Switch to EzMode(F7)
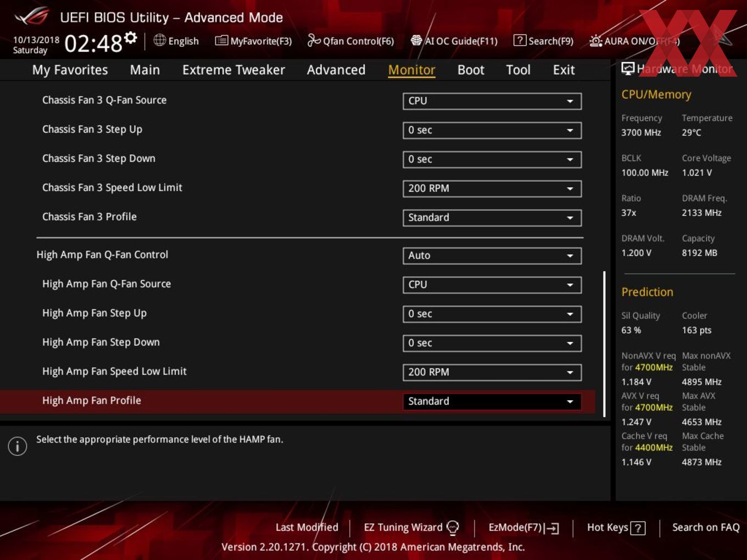 523,528
